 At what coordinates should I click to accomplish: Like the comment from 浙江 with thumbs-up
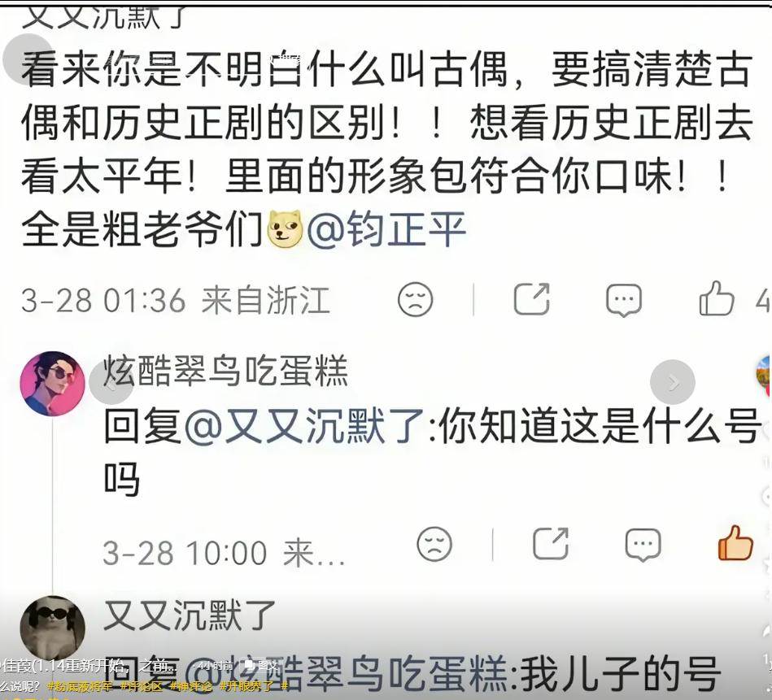pos(717,298)
